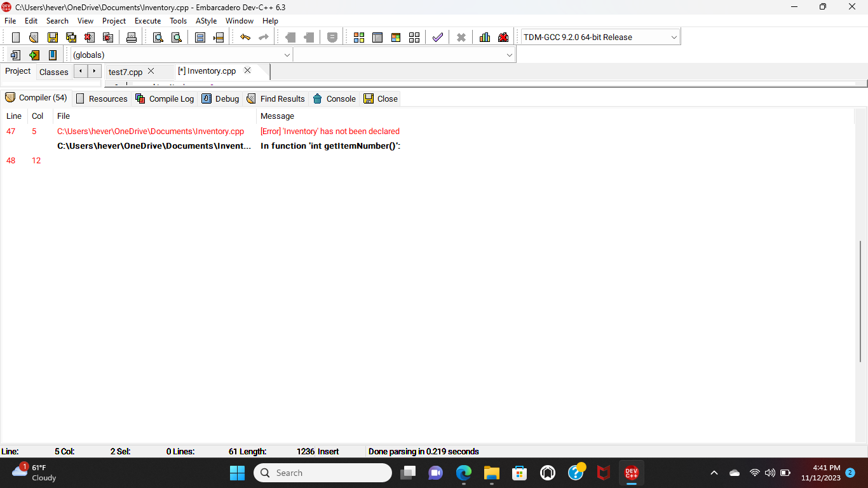Switch to the test7.cpp tab
The height and width of the screenshot is (488, 868).
pos(125,72)
